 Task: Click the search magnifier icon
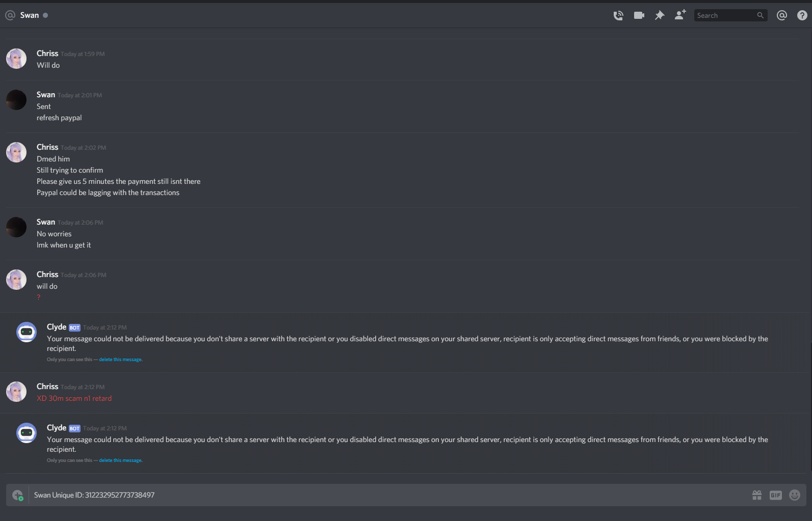click(x=761, y=15)
